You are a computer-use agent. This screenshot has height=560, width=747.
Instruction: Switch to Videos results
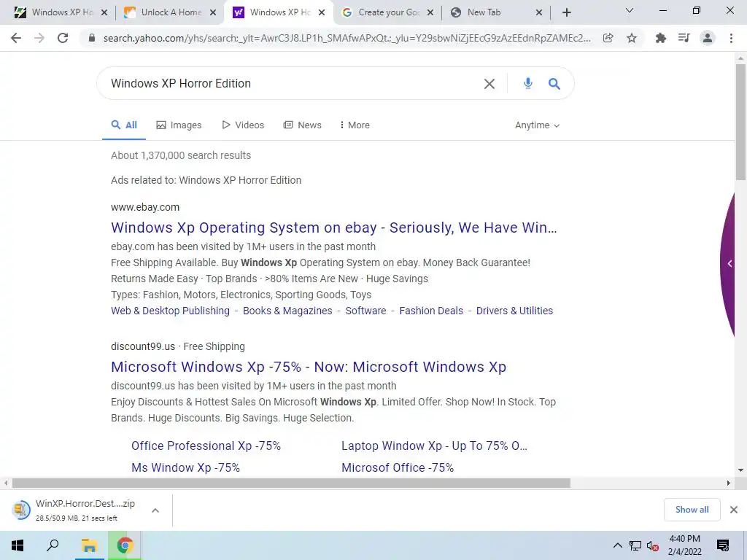tap(243, 125)
